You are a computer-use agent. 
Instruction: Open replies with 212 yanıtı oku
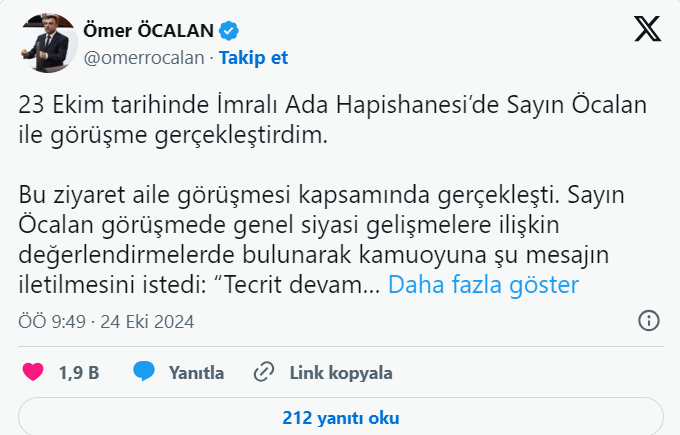click(x=341, y=416)
